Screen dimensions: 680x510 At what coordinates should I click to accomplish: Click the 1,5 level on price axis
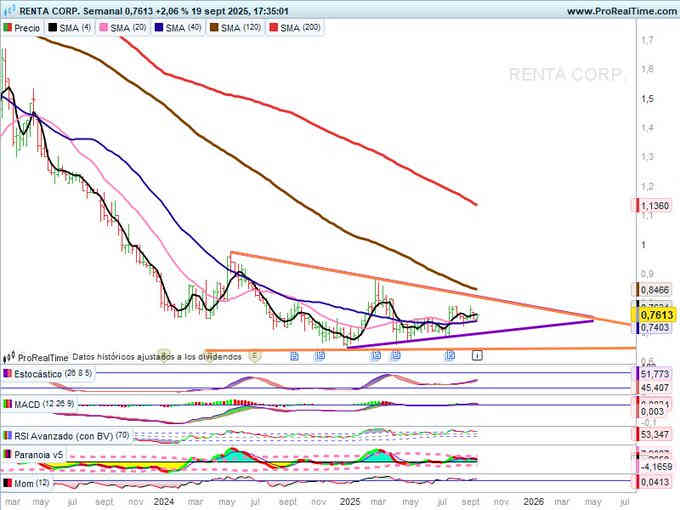click(647, 99)
